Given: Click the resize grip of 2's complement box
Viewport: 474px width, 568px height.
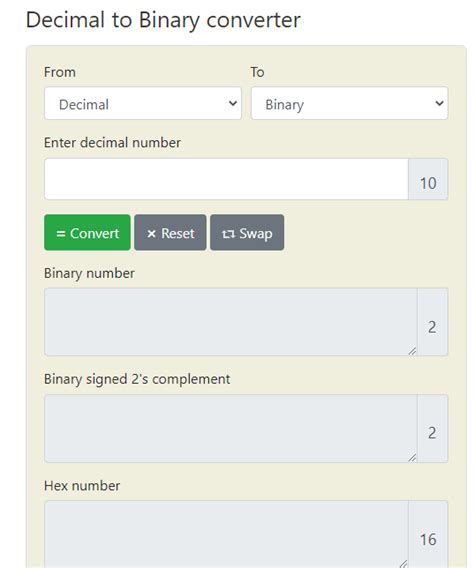Looking at the screenshot, I should [412, 458].
